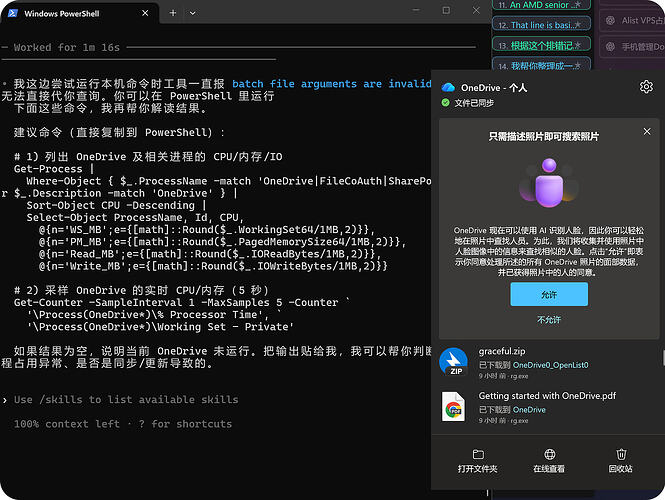The height and width of the screenshot is (500, 665).
Task: Open the OneDrive folder link under the PDF
Action: [x=529, y=410]
